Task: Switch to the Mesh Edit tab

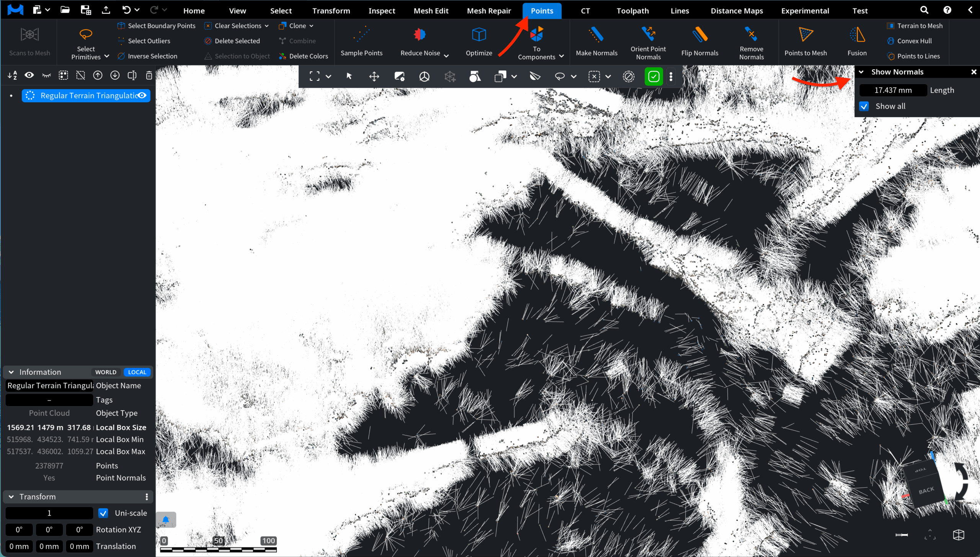Action: [431, 11]
